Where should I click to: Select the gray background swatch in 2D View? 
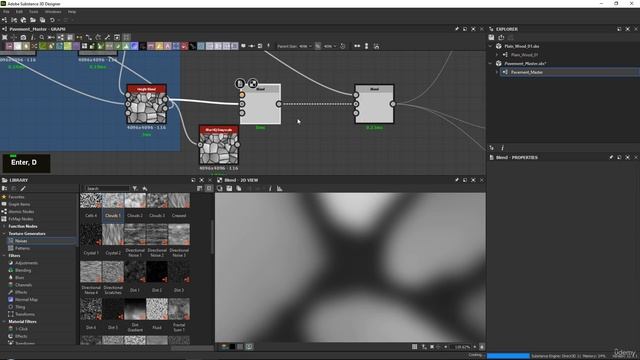[240, 347]
